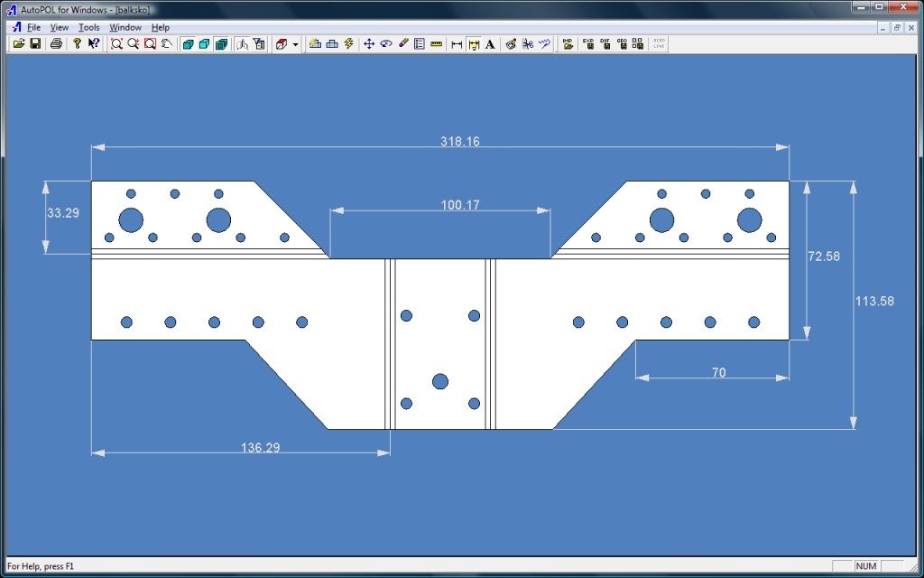Open the Window menu

point(125,27)
